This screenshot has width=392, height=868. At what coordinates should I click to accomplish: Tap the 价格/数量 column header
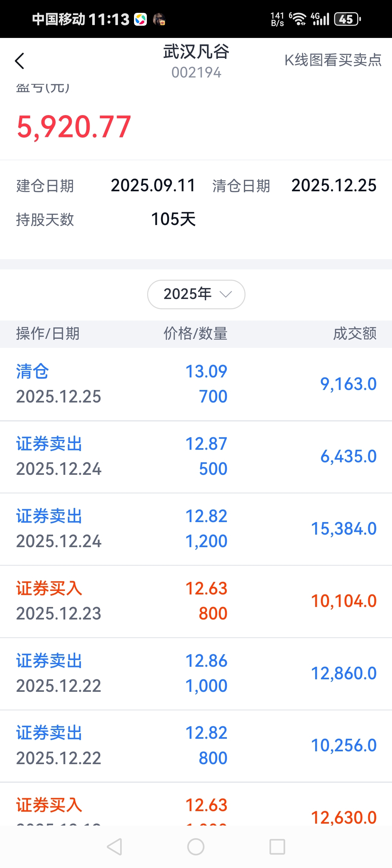pos(195,334)
